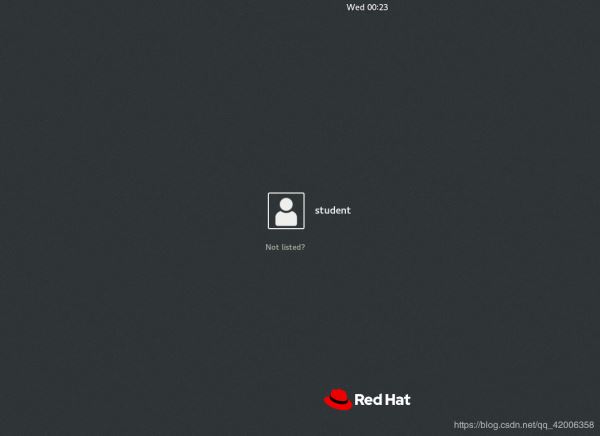Viewport: 600px width, 436px height.
Task: Click the student user avatar icon
Action: 286,211
